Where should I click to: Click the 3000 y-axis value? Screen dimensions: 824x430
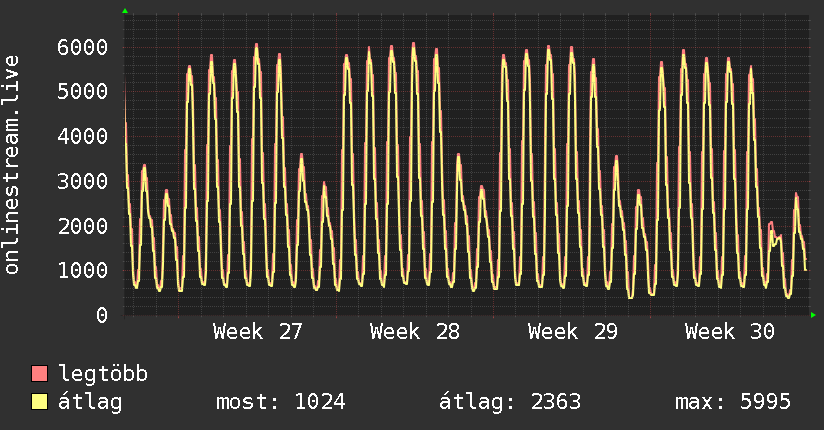coord(83,181)
